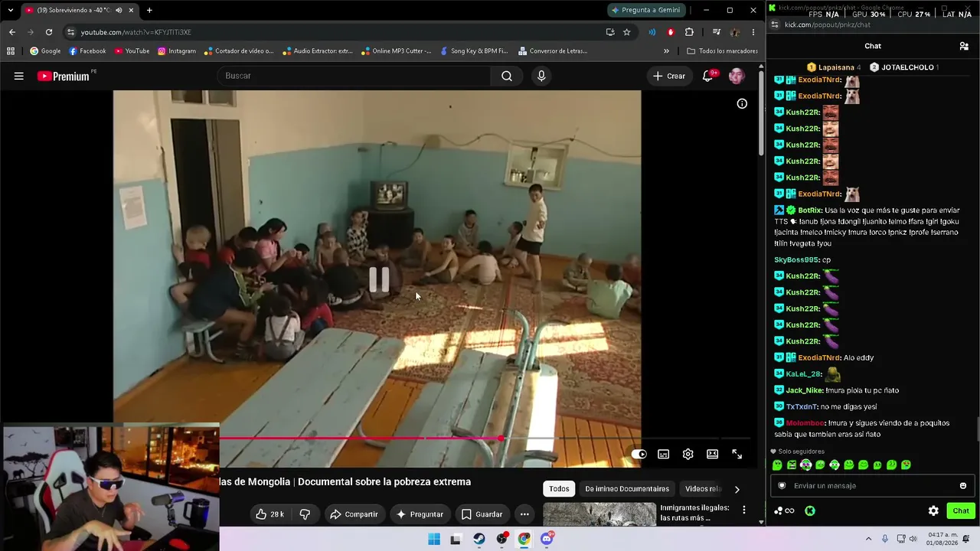Open Google Chrome from the taskbar
The height and width of the screenshot is (551, 980).
tap(524, 539)
